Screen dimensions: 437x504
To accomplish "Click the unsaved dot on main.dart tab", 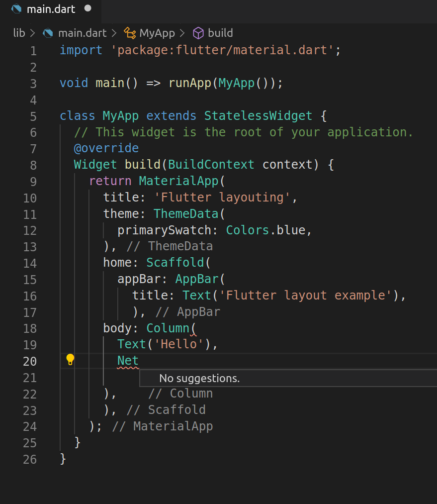I will pyautogui.click(x=87, y=8).
